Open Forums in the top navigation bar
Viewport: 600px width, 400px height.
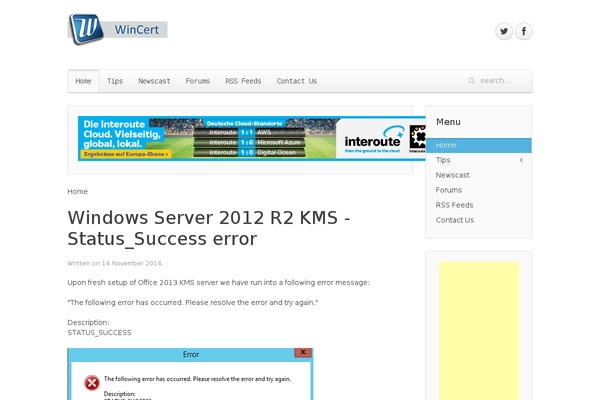[197, 81]
